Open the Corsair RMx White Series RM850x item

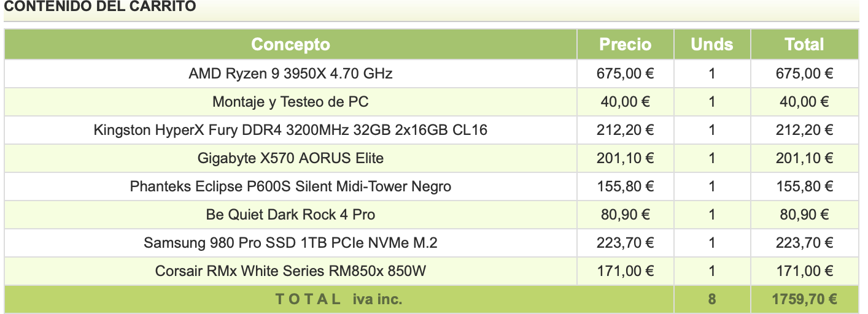point(290,271)
